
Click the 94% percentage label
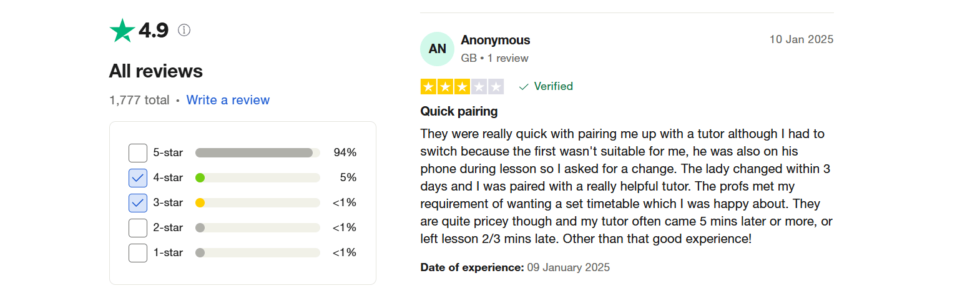(345, 152)
